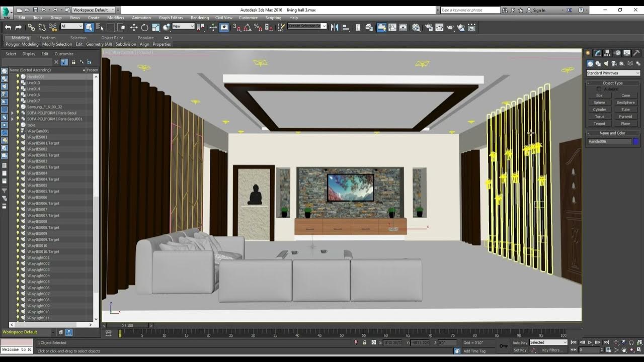Click frame 50 on the timeline ruler
The height and width of the screenshot is (362, 644).
(342, 334)
